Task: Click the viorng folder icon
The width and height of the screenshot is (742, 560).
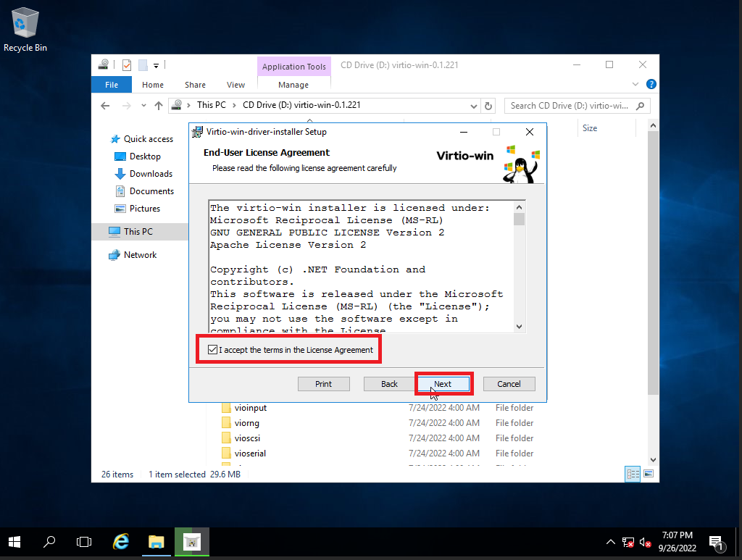Action: [x=226, y=423]
